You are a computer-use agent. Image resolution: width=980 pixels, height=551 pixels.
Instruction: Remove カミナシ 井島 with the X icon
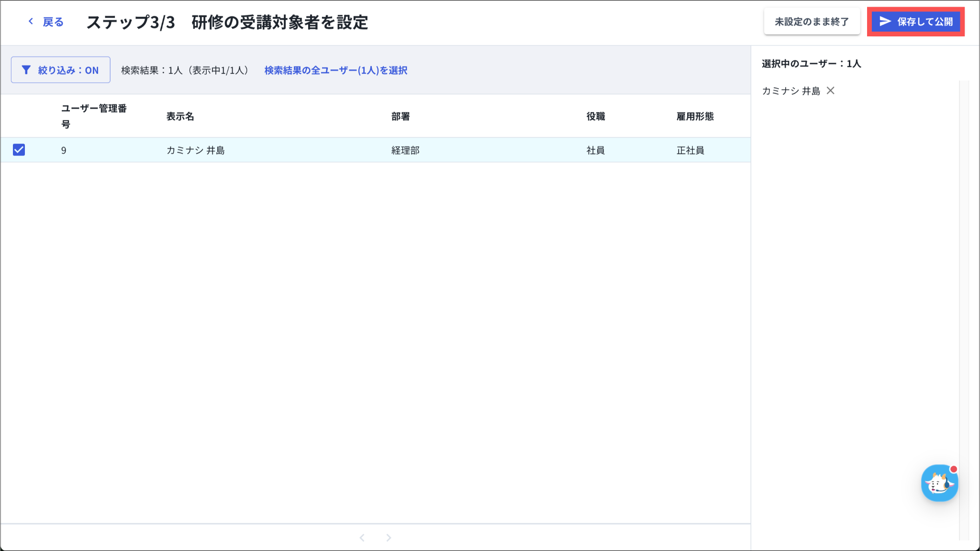tap(831, 90)
